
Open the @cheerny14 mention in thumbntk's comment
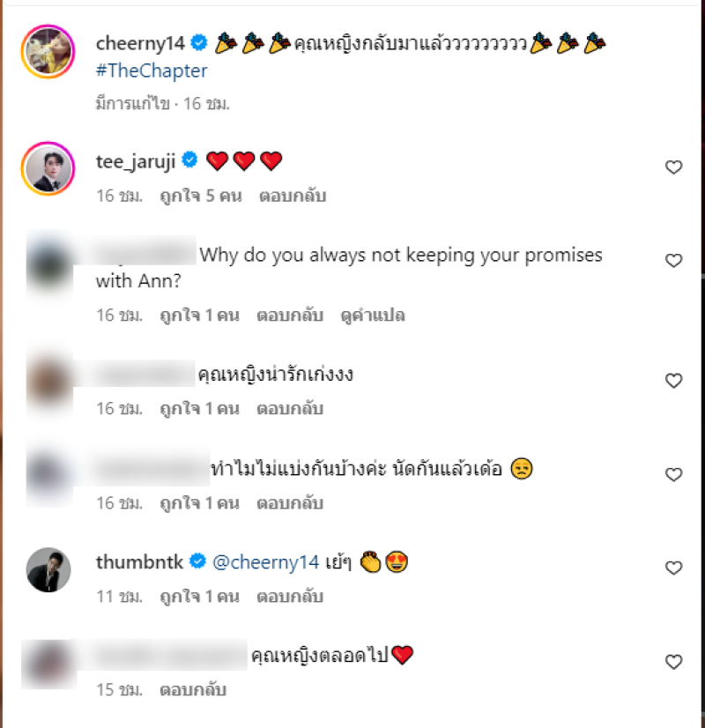265,562
